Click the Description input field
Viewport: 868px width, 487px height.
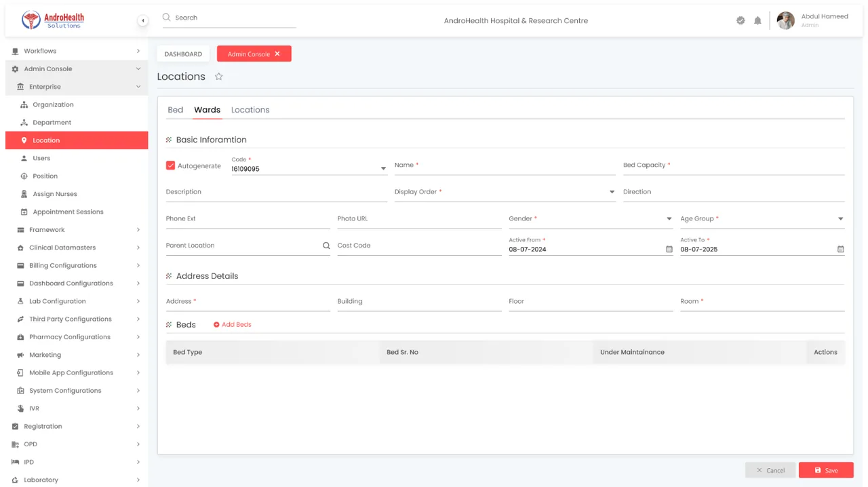277,192
